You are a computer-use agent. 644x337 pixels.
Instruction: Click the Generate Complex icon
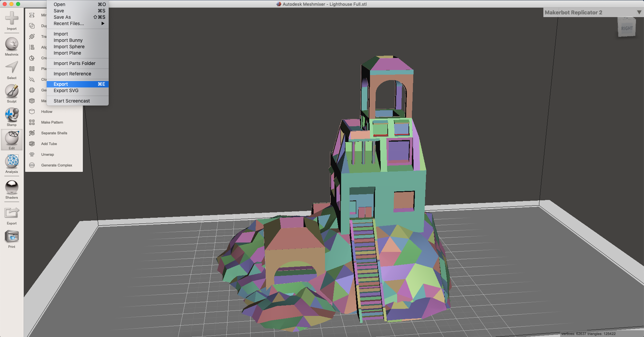[x=32, y=165]
